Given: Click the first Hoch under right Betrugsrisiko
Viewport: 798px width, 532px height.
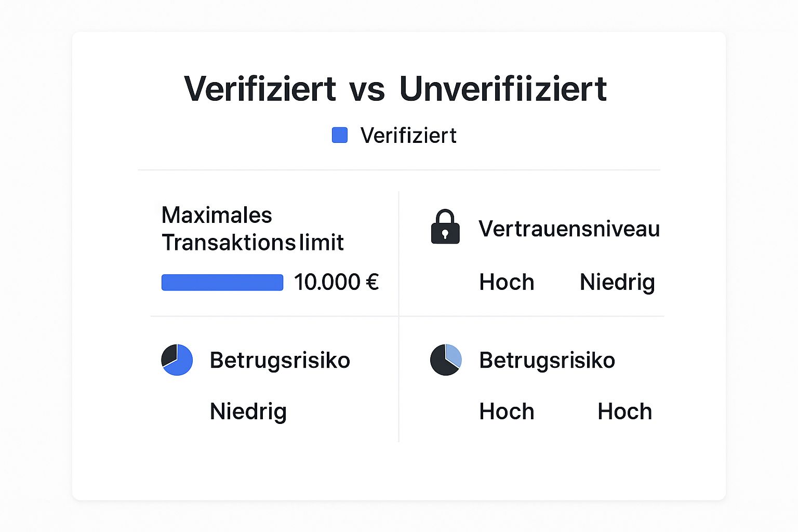Looking at the screenshot, I should tap(507, 411).
